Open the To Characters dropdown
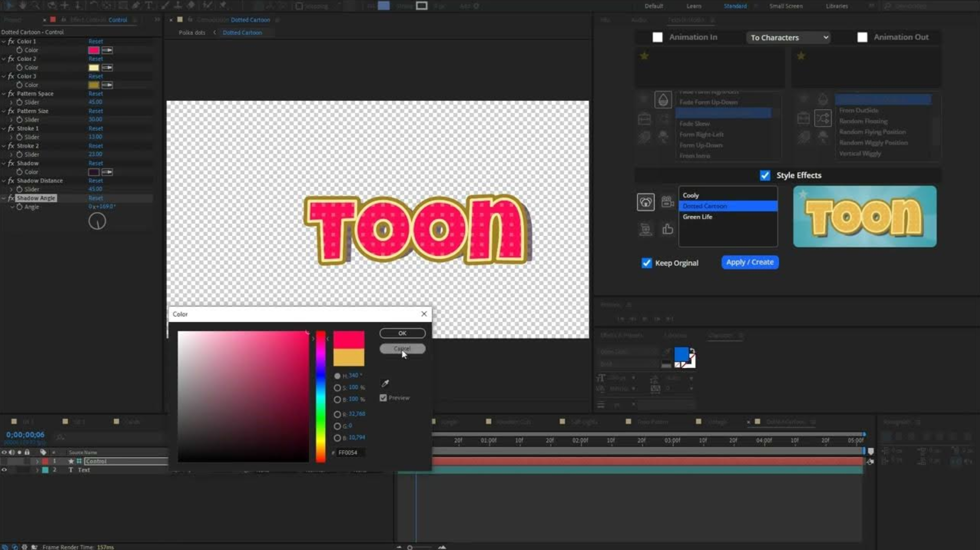 [789, 37]
